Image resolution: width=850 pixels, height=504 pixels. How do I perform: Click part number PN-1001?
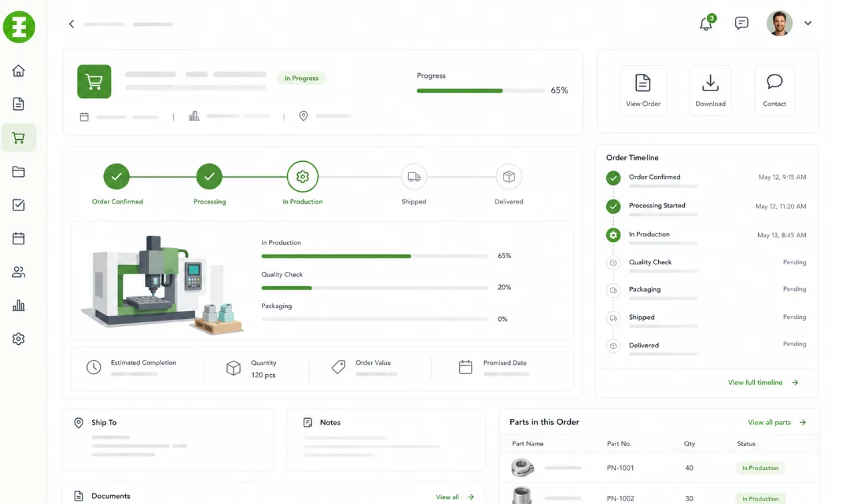[x=621, y=468]
